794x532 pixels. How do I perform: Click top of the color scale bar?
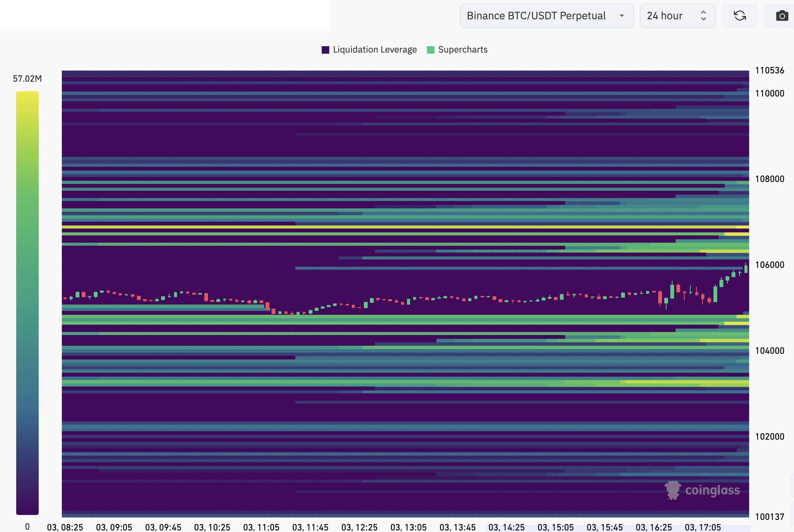27,95
